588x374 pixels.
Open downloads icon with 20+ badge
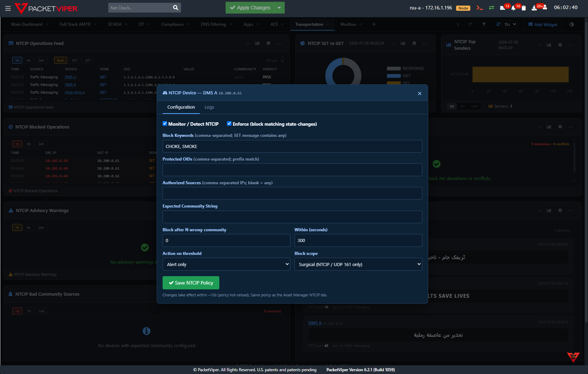(x=534, y=8)
